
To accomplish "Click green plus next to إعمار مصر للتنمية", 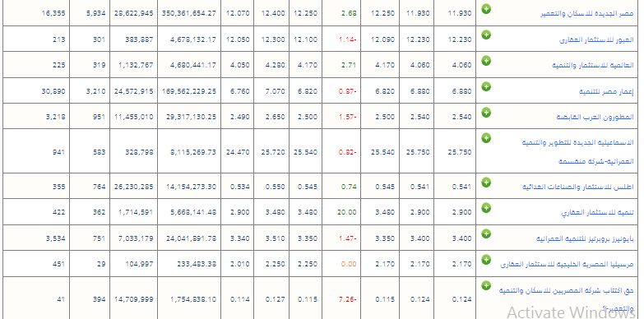I will point(486,86).
